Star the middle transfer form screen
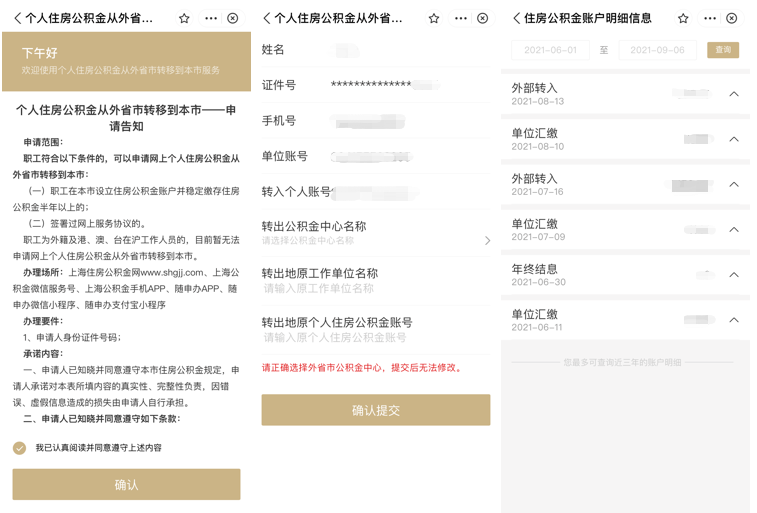 point(434,18)
